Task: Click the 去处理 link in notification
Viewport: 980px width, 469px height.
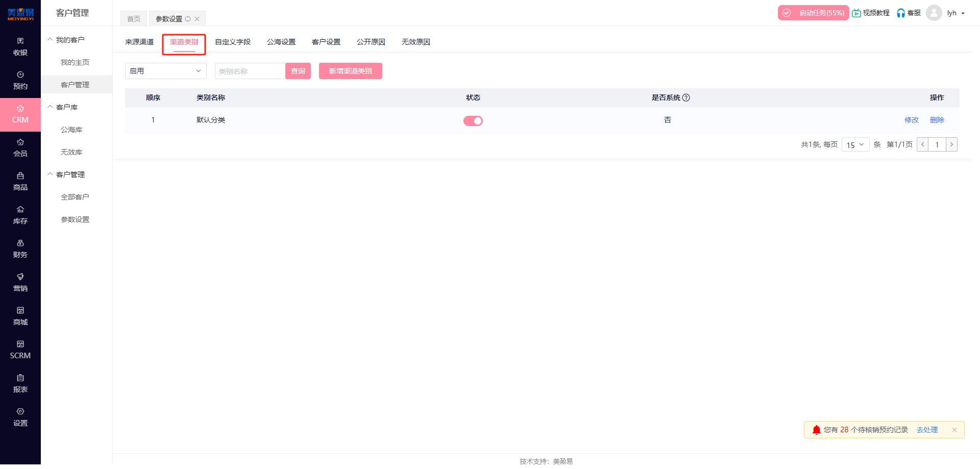Action: (927, 430)
